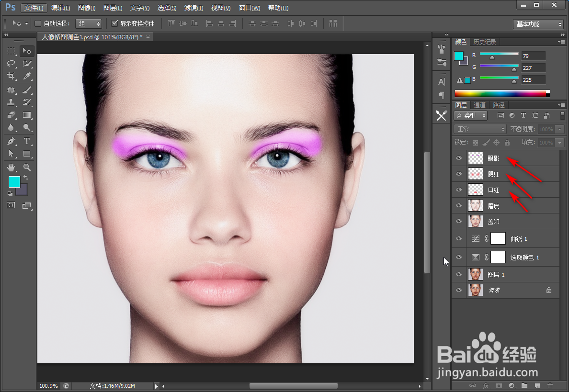This screenshot has height=392, width=569.
Task: Open the 滤镜(T) menu
Action: pyautogui.click(x=193, y=8)
